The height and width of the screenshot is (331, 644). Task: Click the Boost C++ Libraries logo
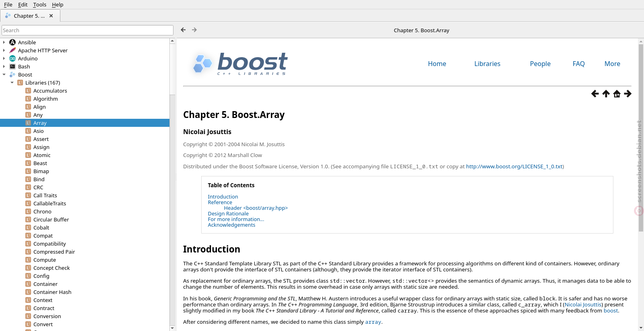(240, 64)
